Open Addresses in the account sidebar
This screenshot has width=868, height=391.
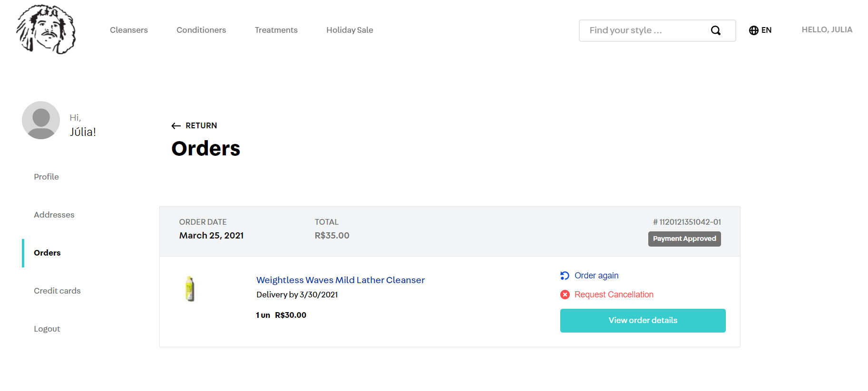[x=54, y=215]
